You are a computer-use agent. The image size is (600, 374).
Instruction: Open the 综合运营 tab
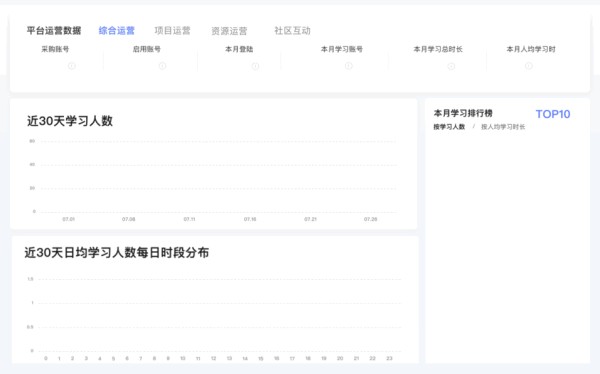tap(117, 31)
